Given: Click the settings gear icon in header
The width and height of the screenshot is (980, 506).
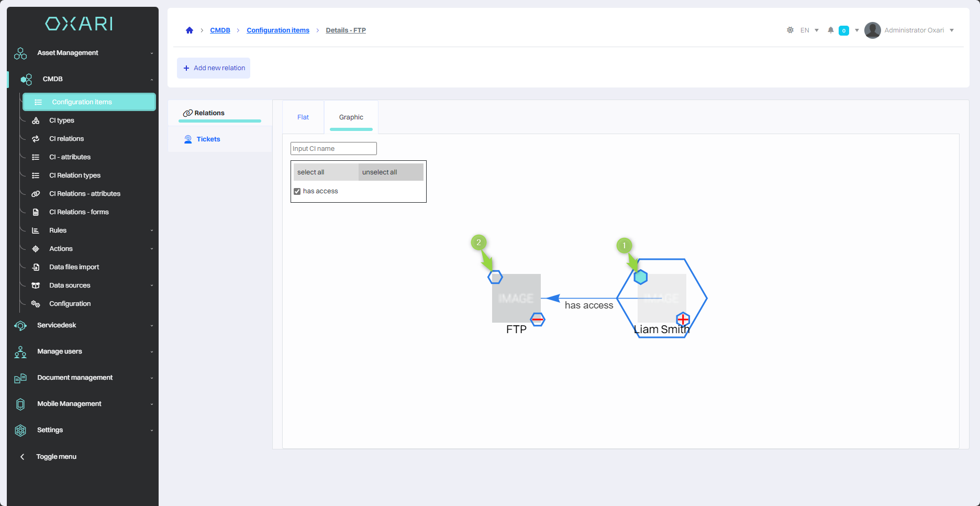Looking at the screenshot, I should [790, 30].
